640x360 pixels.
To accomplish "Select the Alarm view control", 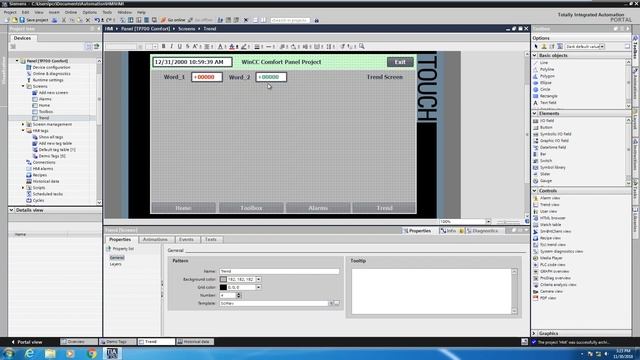I will [550, 198].
